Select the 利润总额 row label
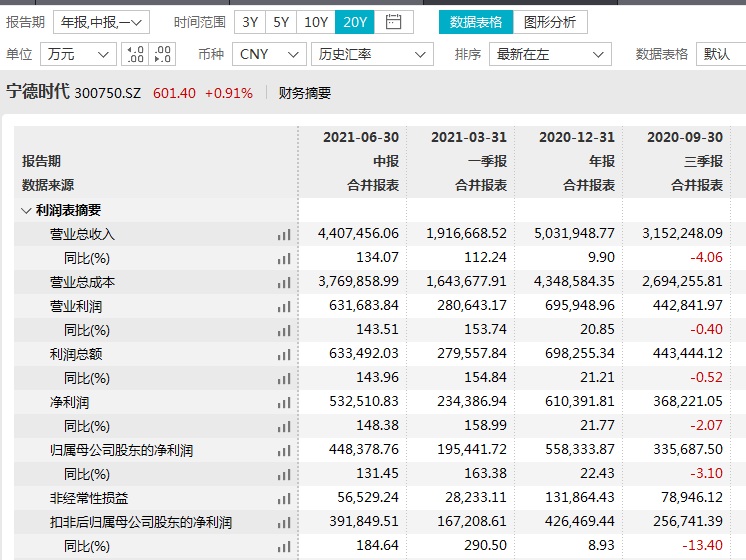This screenshot has height=560, width=746. (76, 354)
